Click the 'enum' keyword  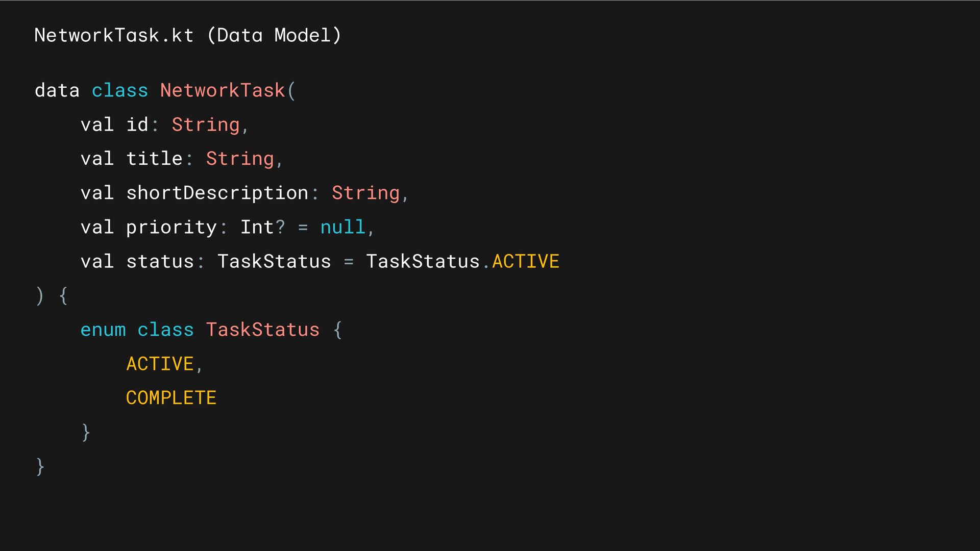coord(103,330)
